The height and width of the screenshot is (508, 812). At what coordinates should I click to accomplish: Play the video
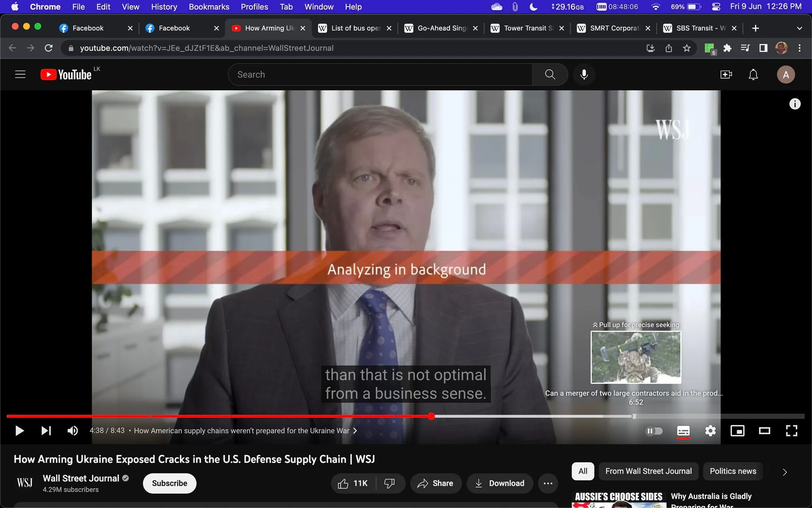pyautogui.click(x=19, y=431)
